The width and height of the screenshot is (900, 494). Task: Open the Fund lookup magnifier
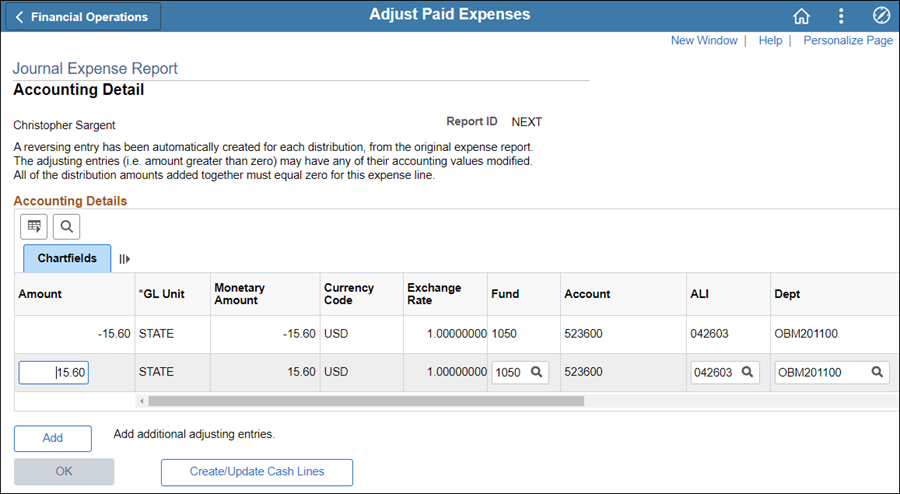pos(537,372)
